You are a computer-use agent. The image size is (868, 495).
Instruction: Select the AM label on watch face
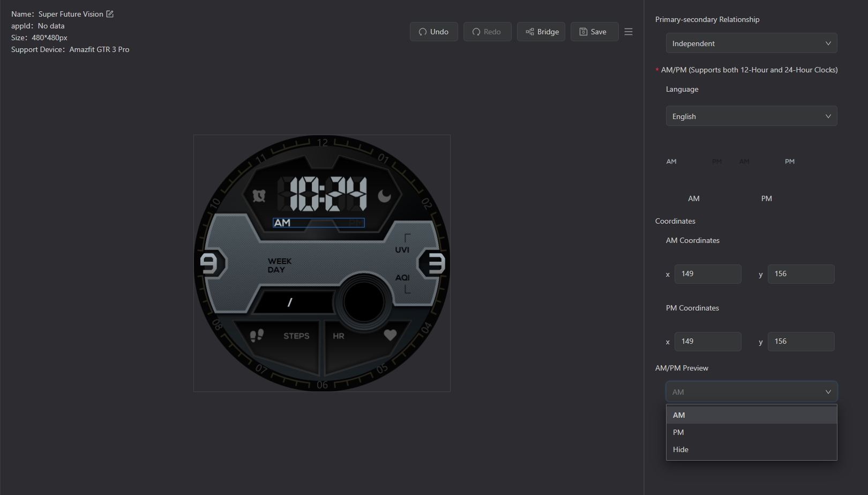point(282,223)
